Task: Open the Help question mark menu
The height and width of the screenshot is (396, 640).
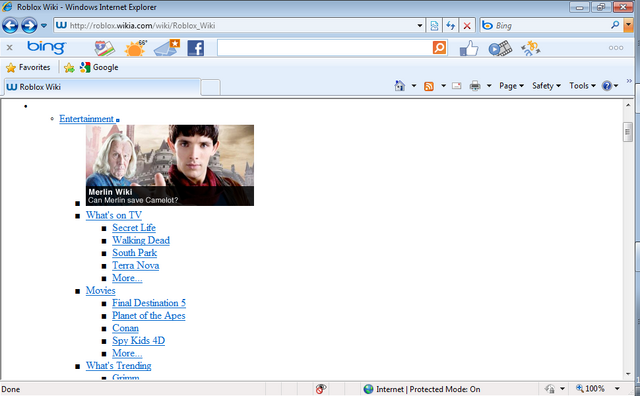Action: (610, 86)
